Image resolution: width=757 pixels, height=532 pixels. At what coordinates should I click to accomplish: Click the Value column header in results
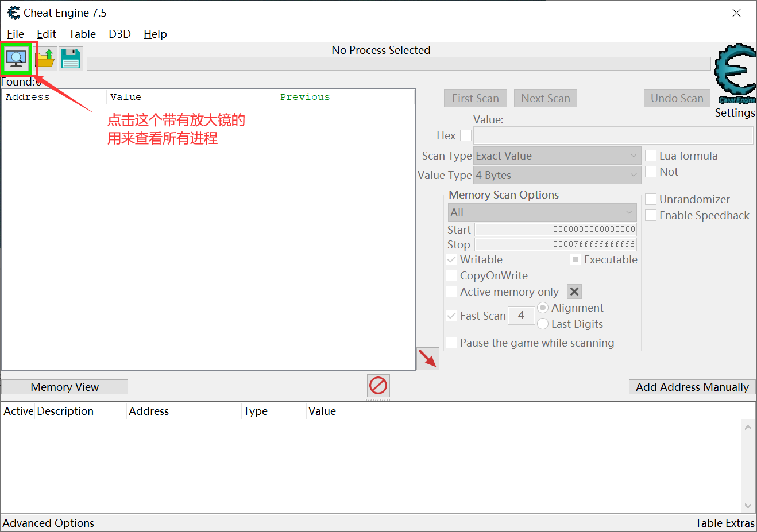(x=191, y=97)
